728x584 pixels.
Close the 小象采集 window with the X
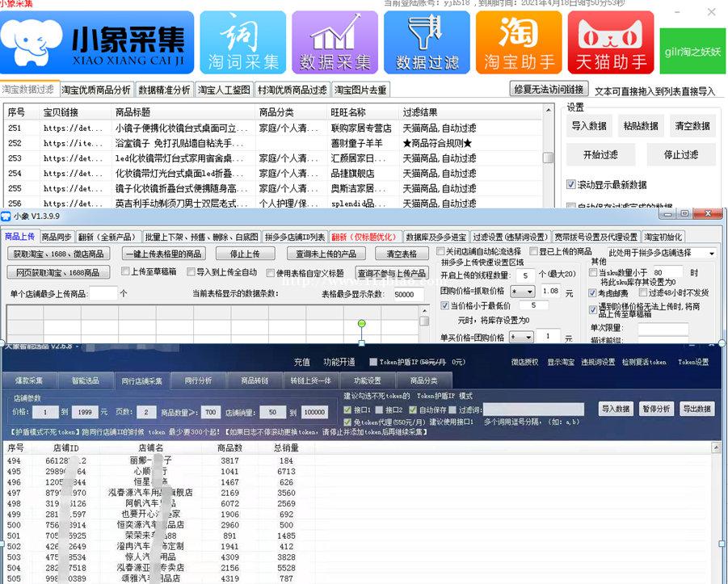(711, 12)
